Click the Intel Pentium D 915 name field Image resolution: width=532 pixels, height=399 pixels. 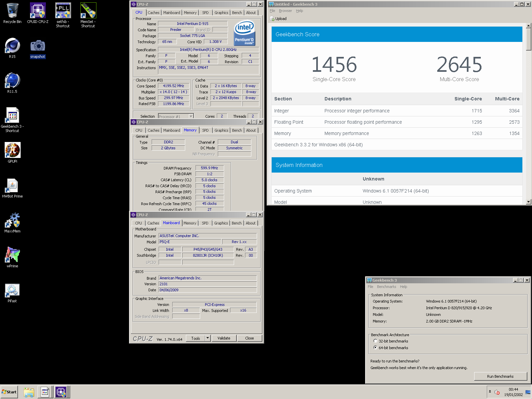[x=193, y=24]
